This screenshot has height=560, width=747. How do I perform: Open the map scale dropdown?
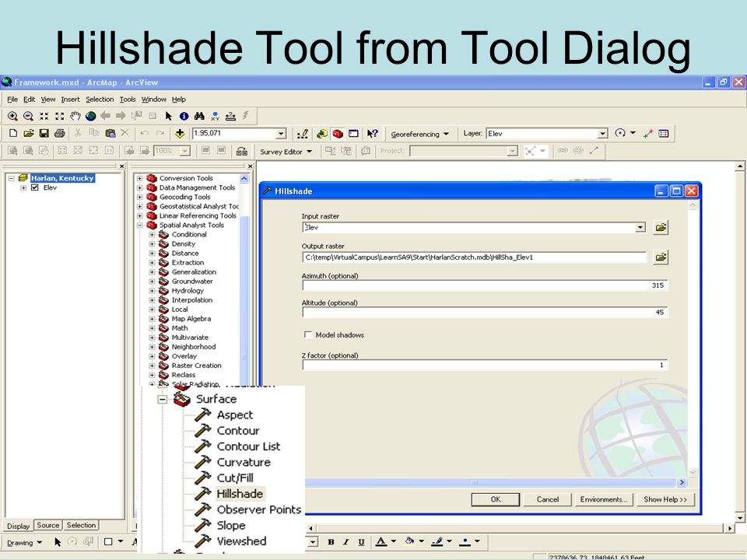[281, 134]
